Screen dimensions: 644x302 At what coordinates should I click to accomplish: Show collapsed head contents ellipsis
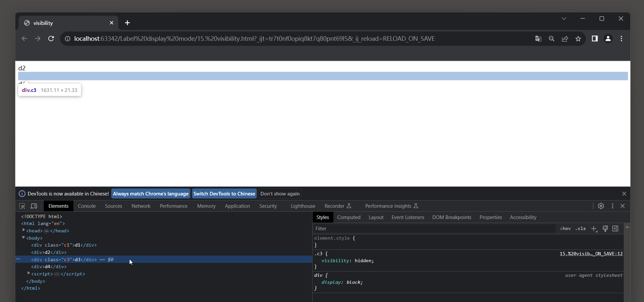[x=46, y=231]
